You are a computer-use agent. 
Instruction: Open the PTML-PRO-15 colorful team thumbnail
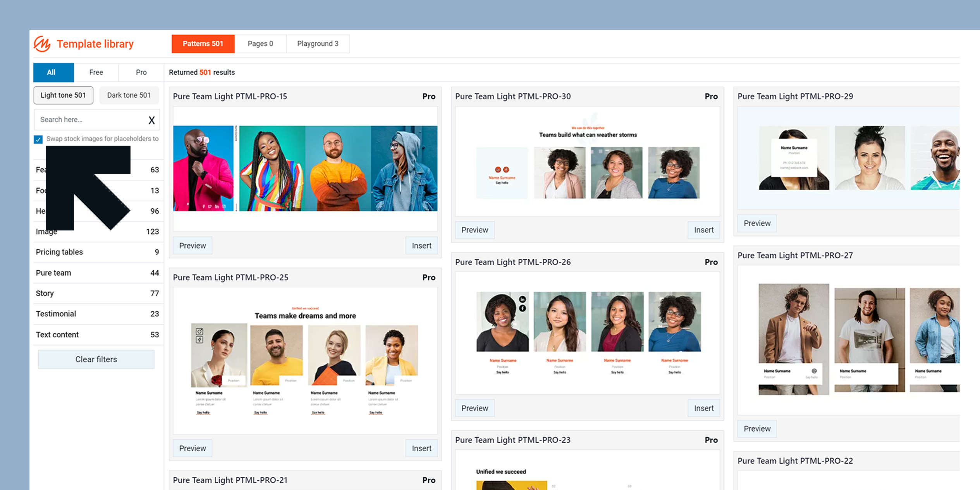305,168
